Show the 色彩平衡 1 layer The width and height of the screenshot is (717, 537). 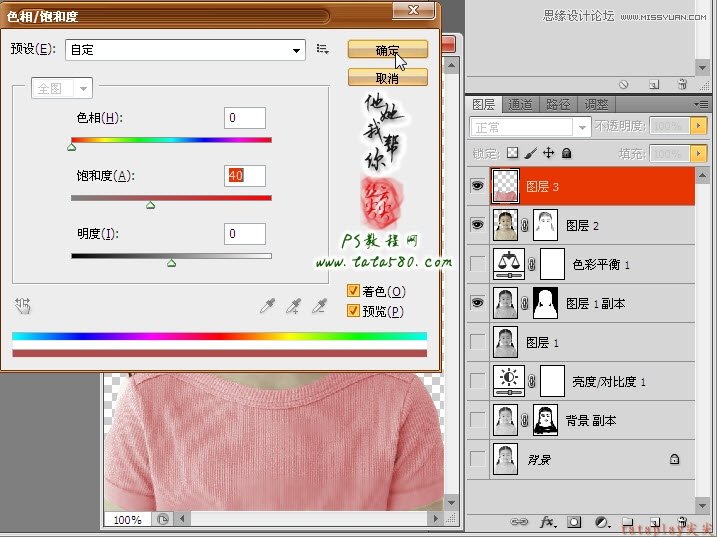click(x=477, y=264)
